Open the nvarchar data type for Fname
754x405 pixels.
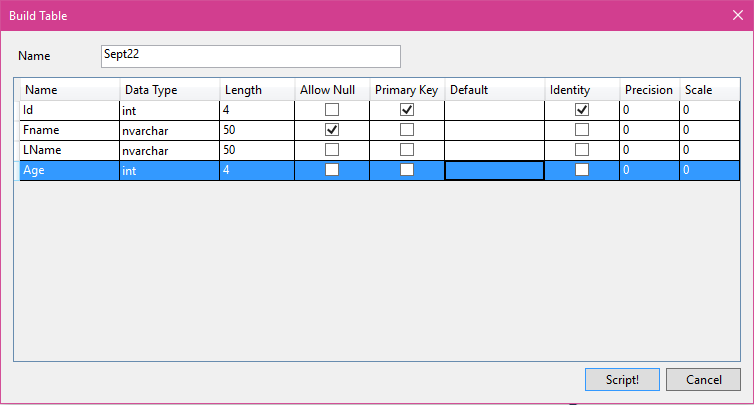point(169,130)
